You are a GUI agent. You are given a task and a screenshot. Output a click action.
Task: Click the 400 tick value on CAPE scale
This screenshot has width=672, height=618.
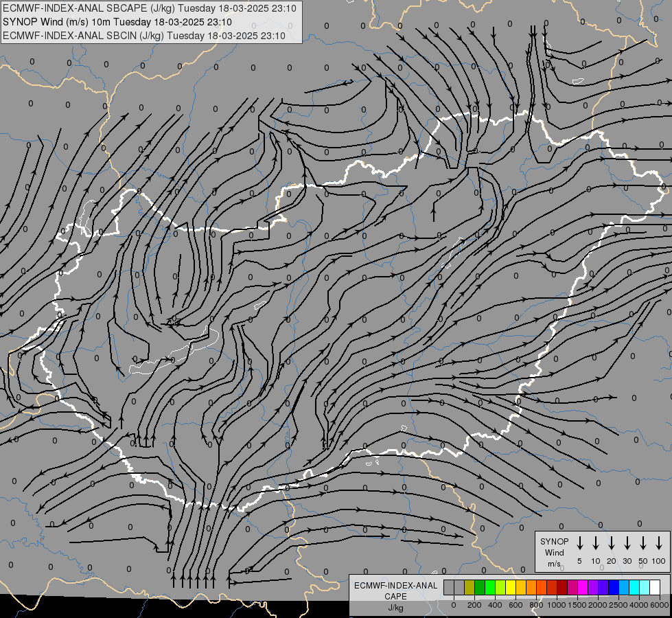(x=495, y=605)
